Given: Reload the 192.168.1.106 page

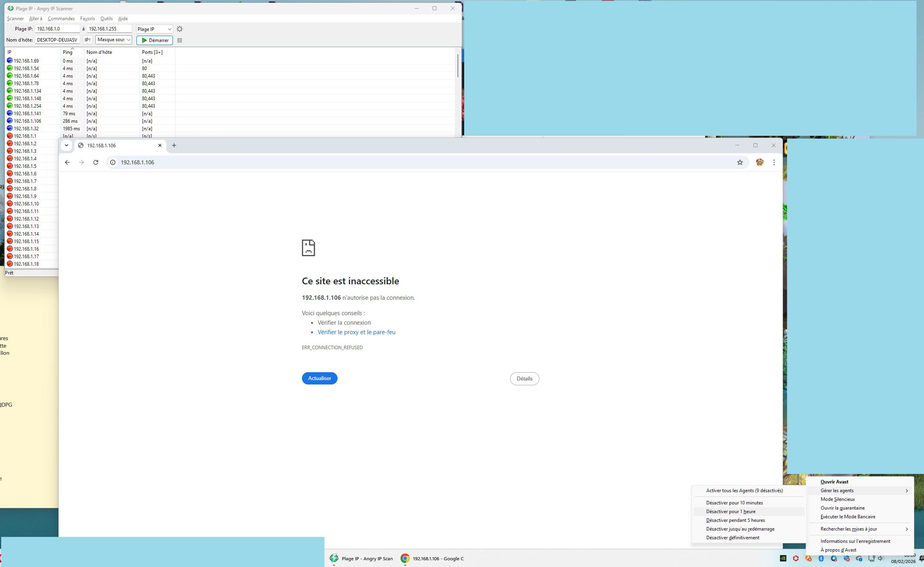Looking at the screenshot, I should click(96, 162).
